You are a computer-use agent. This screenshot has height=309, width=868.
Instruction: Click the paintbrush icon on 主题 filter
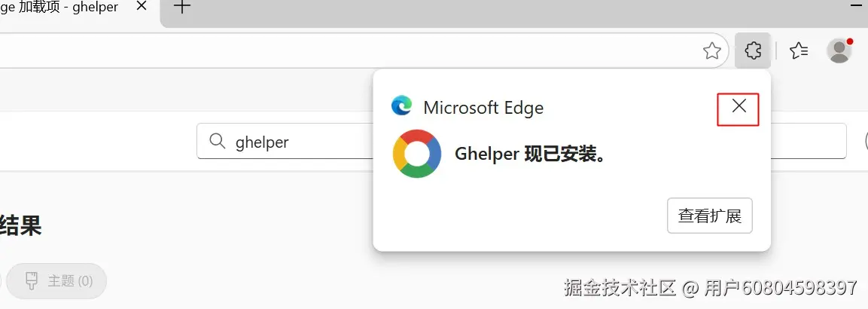pyautogui.click(x=32, y=281)
